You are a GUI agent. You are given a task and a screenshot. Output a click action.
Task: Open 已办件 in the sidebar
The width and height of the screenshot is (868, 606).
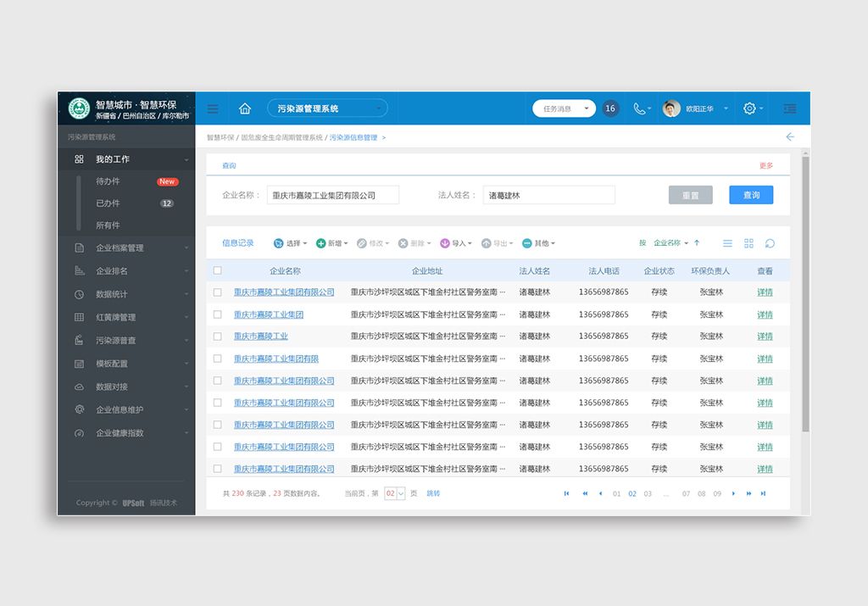tap(108, 203)
